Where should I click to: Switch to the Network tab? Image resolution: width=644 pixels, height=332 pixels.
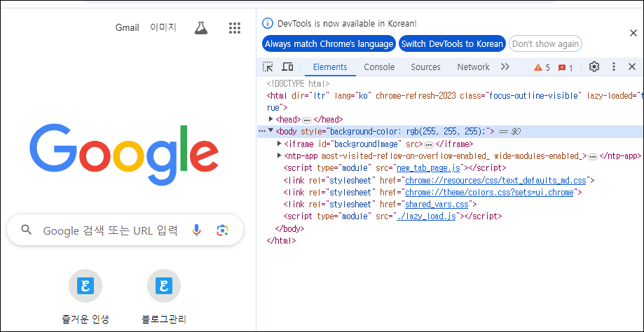click(x=474, y=67)
